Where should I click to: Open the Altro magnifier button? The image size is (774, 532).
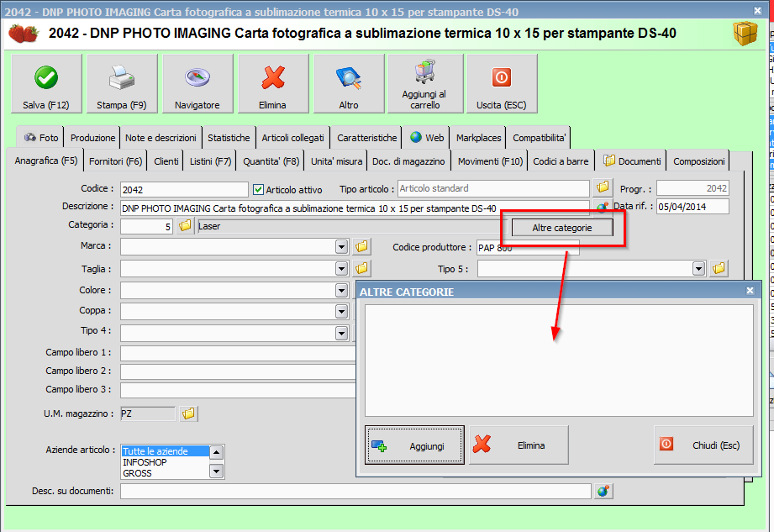pyautogui.click(x=349, y=84)
